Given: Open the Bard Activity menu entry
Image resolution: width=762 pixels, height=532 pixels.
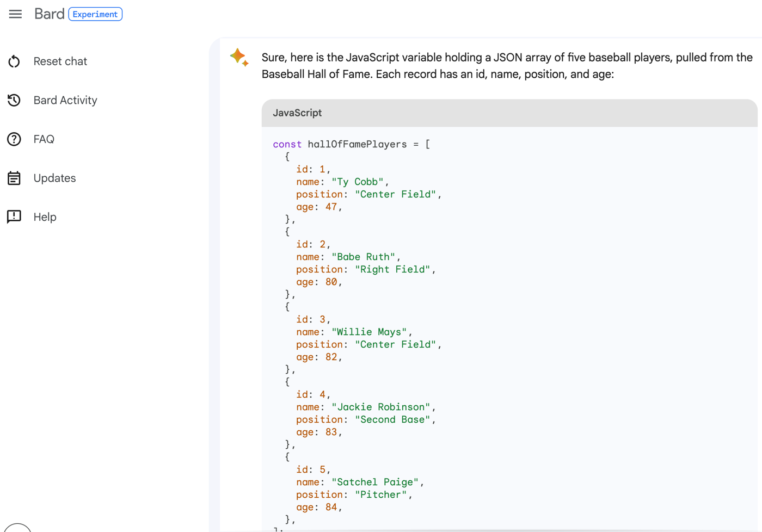Looking at the screenshot, I should 65,100.
